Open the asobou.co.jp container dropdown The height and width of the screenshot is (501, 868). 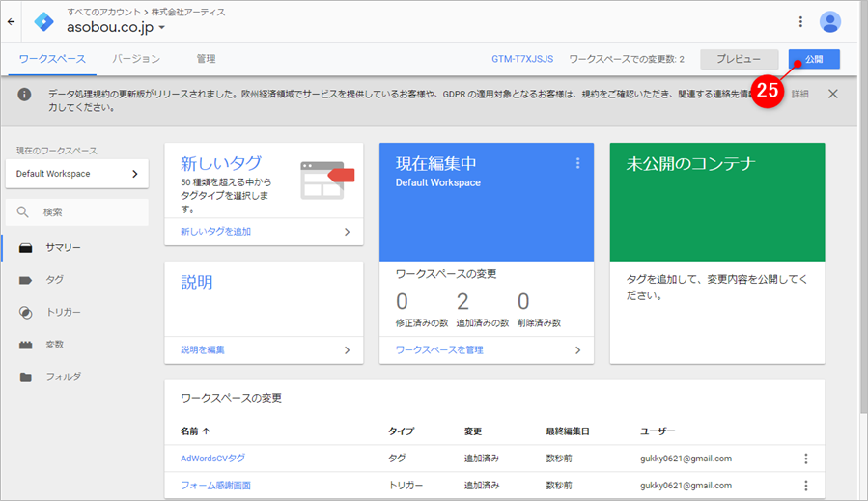point(161,27)
